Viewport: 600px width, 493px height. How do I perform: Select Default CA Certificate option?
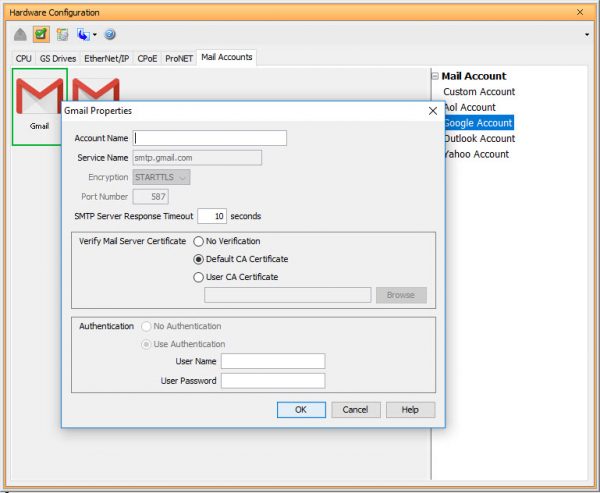[x=199, y=259]
